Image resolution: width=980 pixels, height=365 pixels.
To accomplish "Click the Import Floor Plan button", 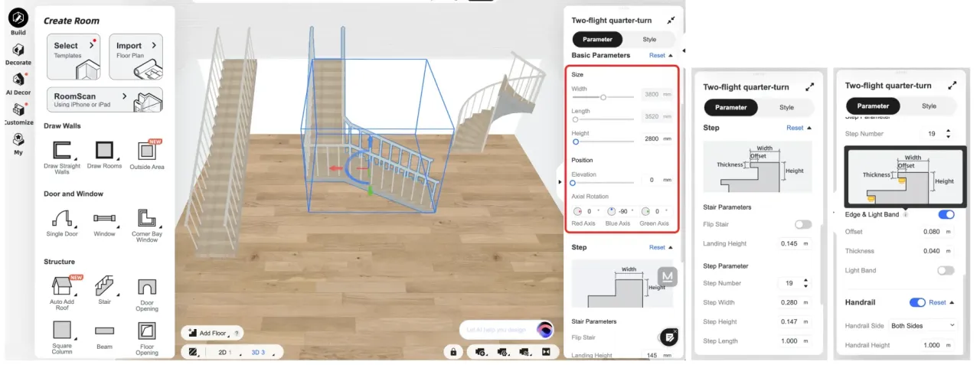I will [136, 57].
